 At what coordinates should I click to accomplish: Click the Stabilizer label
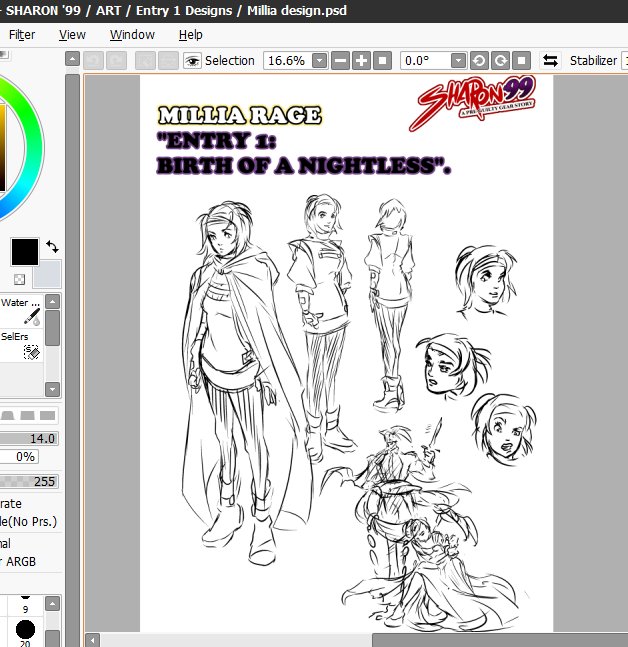[x=593, y=61]
